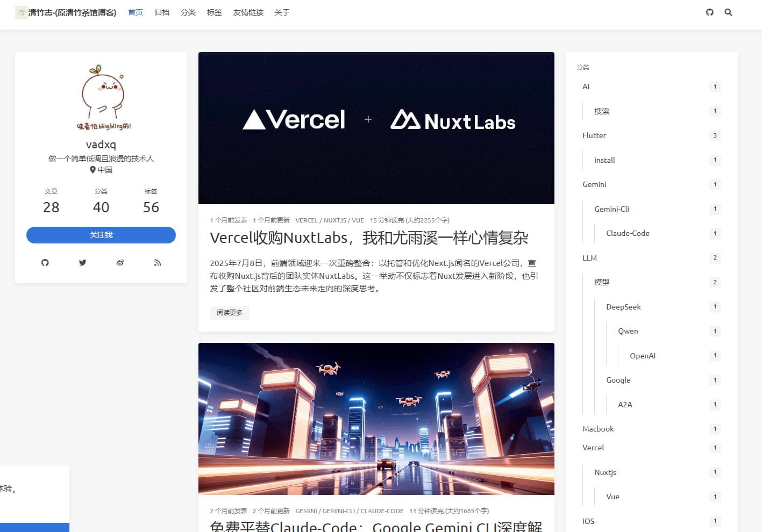Click the site logo icon beside the blog title

(x=22, y=12)
